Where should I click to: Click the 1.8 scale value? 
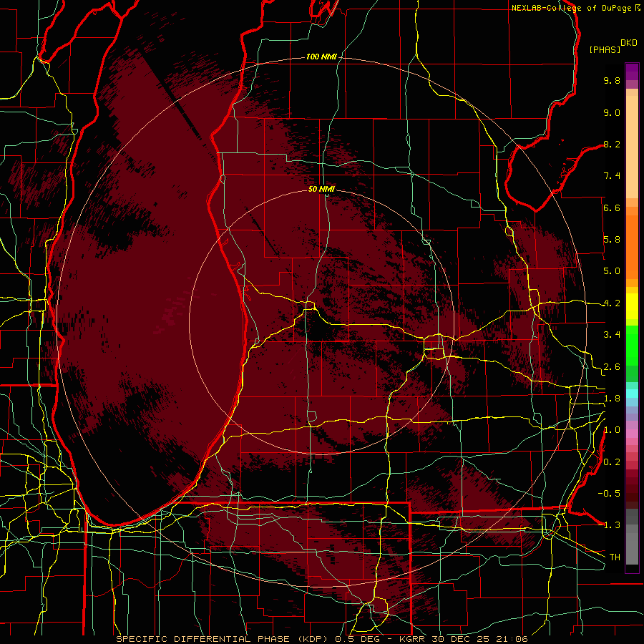click(612, 399)
